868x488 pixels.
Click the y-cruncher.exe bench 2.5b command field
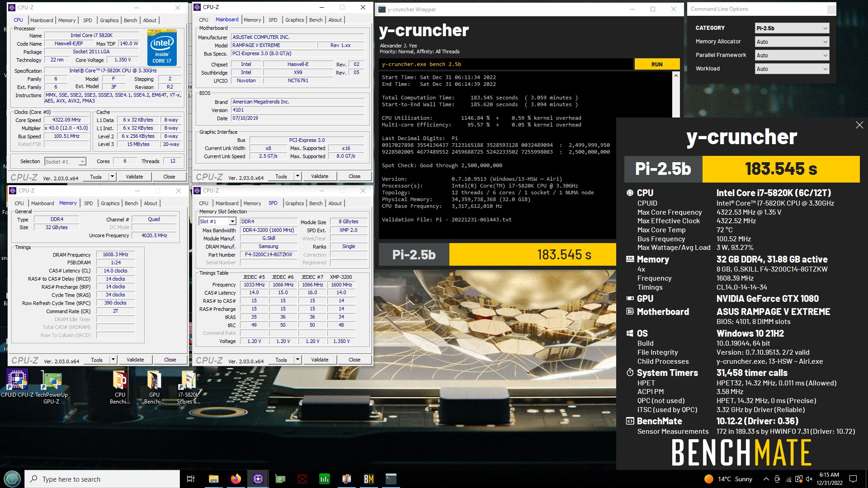click(505, 64)
